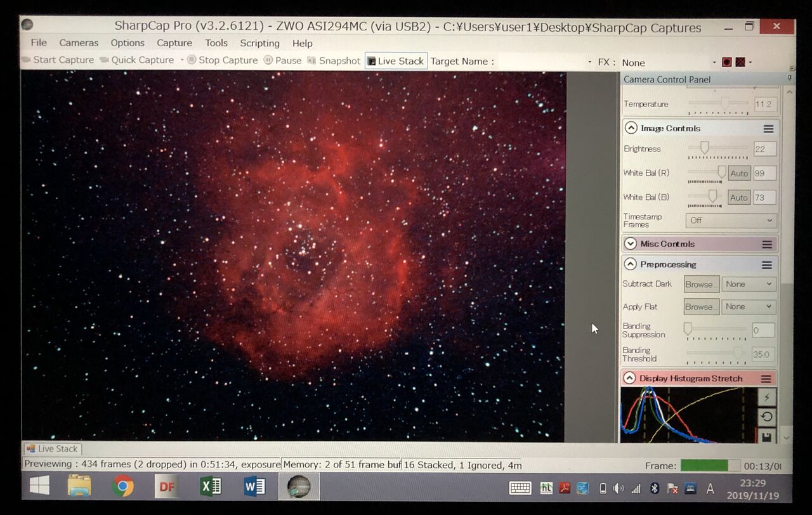Image resolution: width=812 pixels, height=515 pixels.
Task: Open Word from the taskbar
Action: point(254,486)
